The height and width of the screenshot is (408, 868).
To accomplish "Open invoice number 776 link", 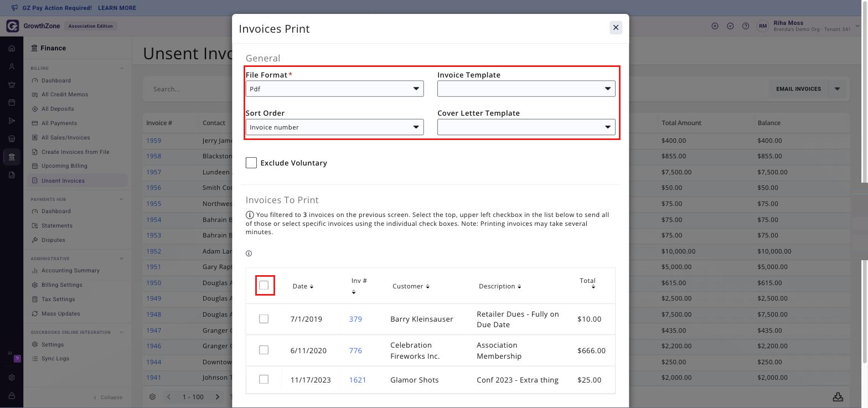I will point(355,350).
